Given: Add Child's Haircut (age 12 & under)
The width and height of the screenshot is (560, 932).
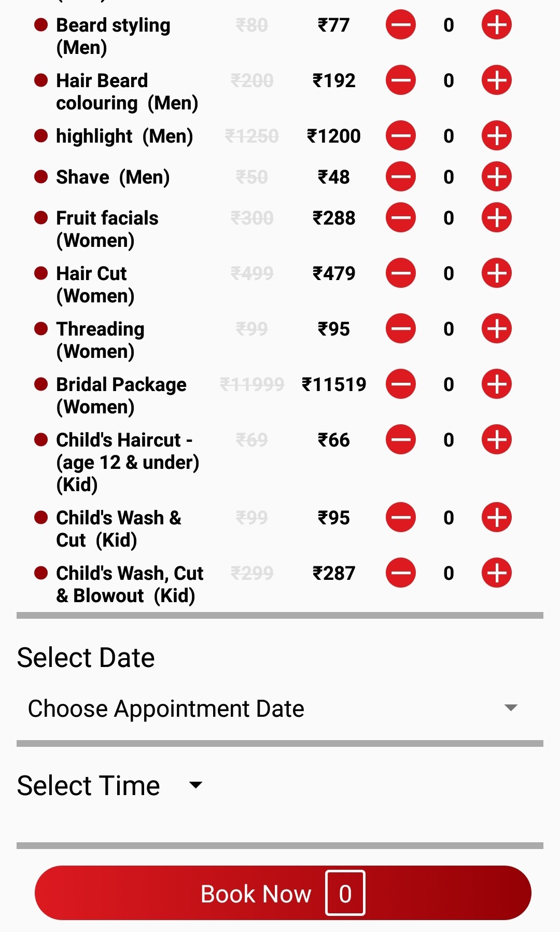Looking at the screenshot, I should click(x=496, y=440).
